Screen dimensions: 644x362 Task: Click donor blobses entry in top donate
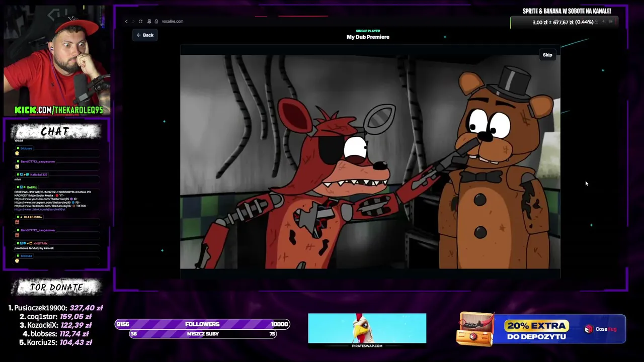[x=55, y=333]
